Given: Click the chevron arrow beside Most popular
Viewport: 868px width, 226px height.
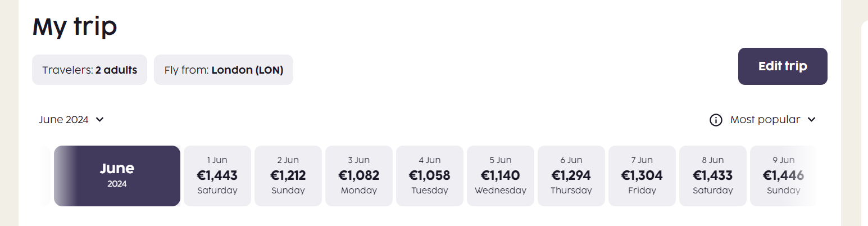Looking at the screenshot, I should click(811, 120).
